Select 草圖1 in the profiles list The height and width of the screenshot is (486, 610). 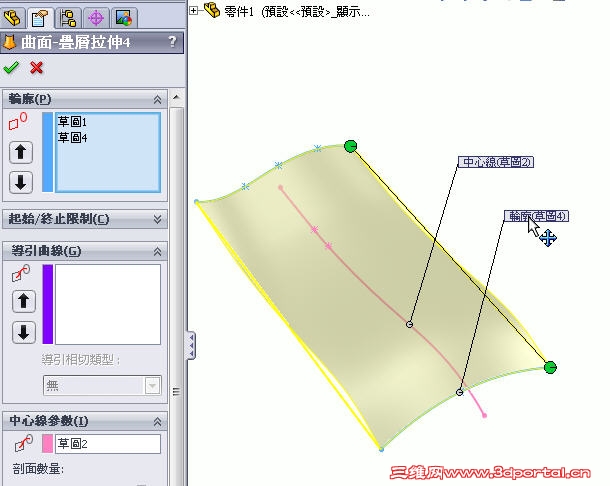click(x=72, y=122)
